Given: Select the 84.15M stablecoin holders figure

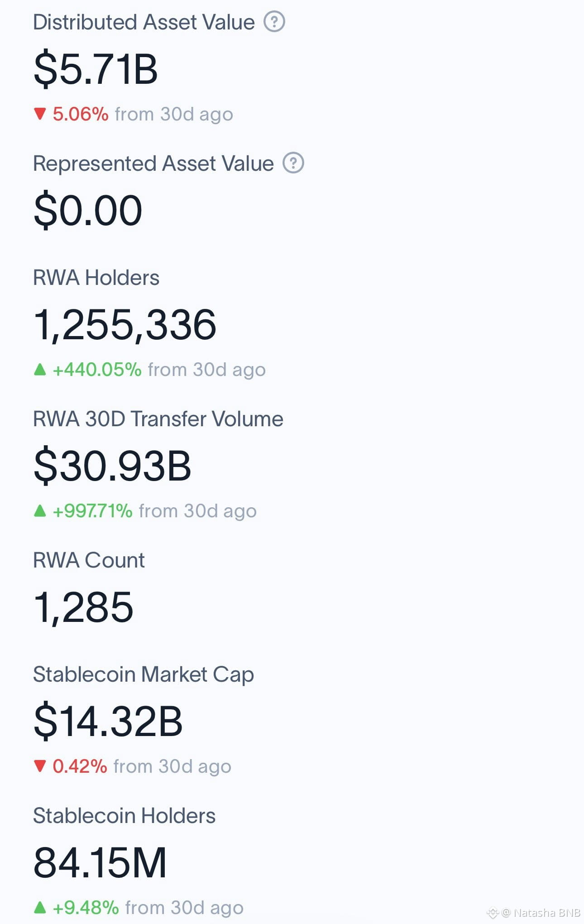Looking at the screenshot, I should pos(100,863).
